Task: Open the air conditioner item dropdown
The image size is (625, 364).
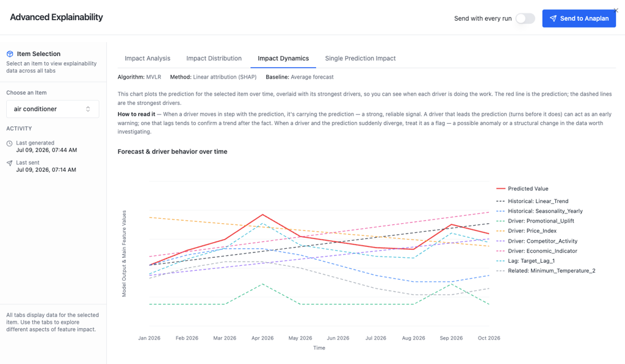Action: click(52, 109)
